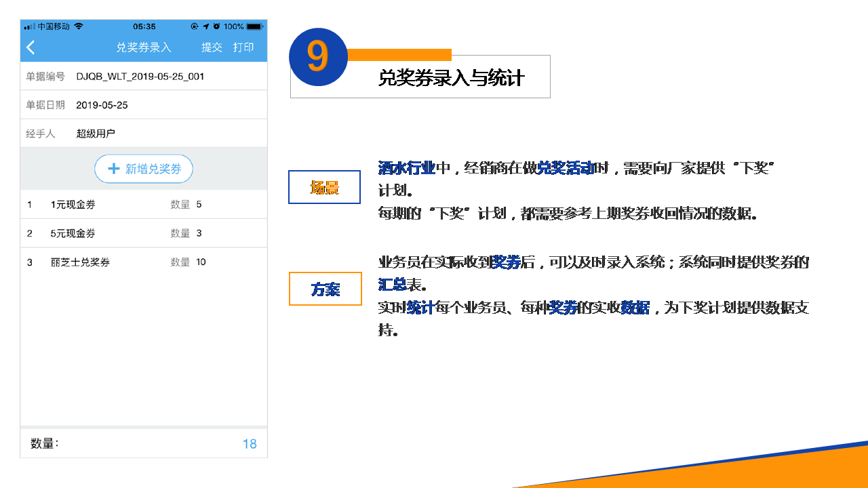The width and height of the screenshot is (868, 488).
Task: Click the 场景 label box
Action: tap(324, 187)
